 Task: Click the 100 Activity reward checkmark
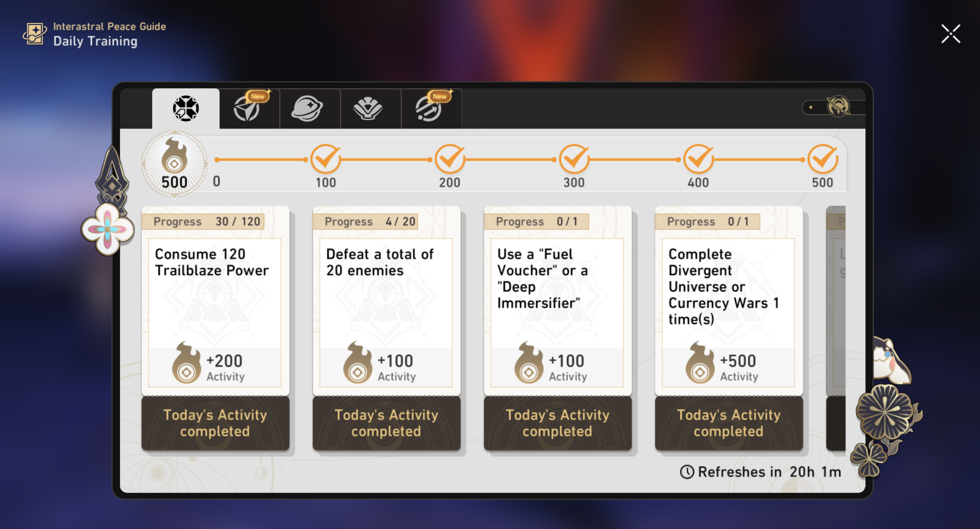pos(326,159)
